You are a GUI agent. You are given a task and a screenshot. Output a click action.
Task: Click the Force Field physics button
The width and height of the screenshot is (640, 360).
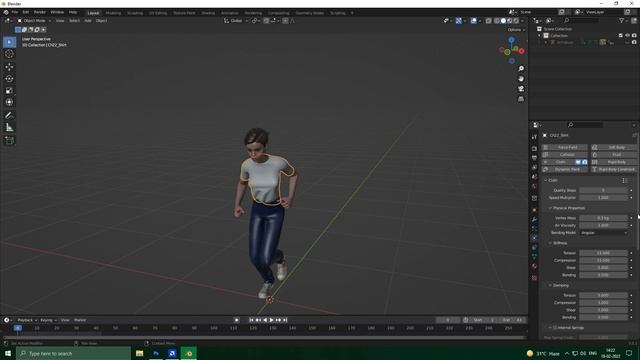(x=565, y=147)
